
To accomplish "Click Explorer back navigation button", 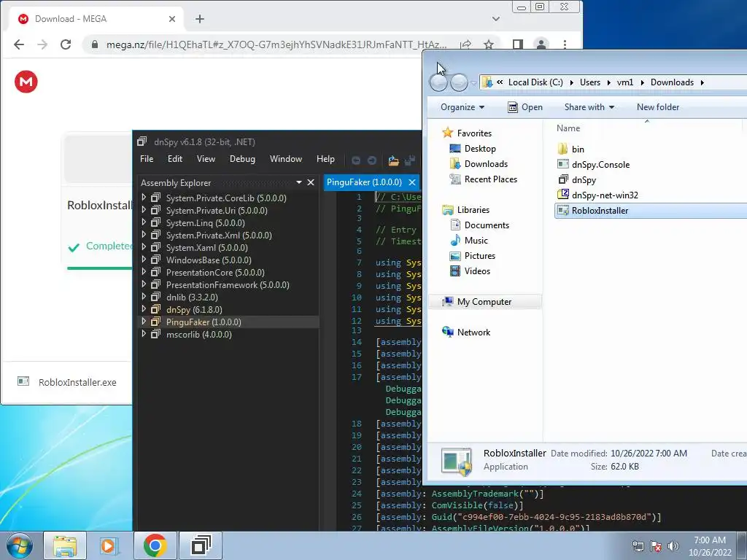I will pyautogui.click(x=438, y=82).
